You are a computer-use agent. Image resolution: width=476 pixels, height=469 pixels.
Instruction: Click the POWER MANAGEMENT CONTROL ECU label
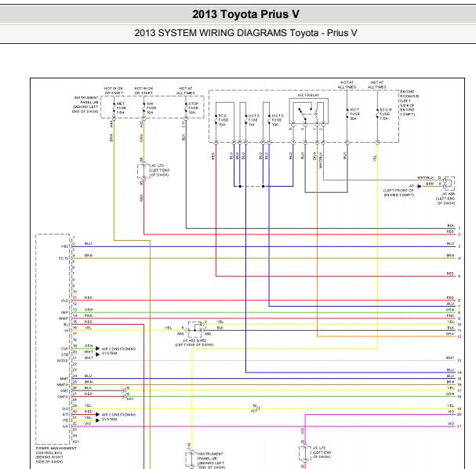(x=56, y=455)
